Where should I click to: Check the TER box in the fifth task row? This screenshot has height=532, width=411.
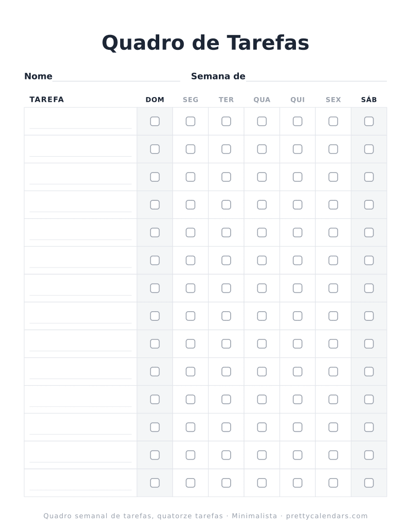(226, 233)
